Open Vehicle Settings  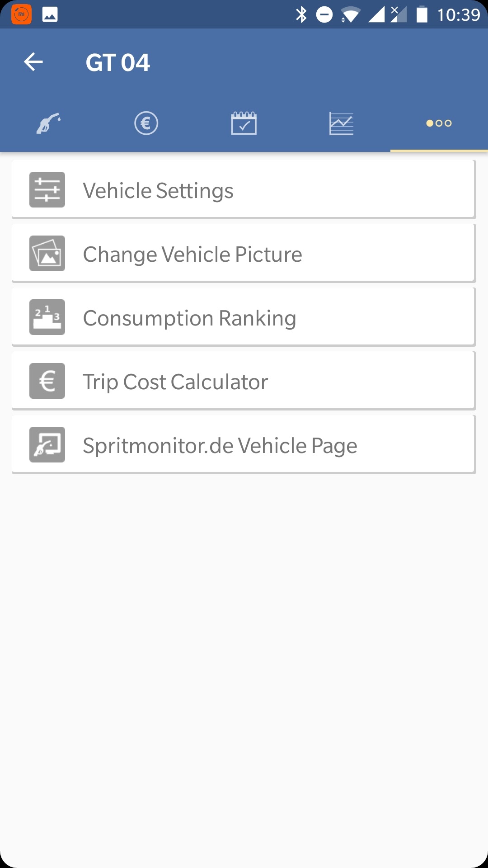click(x=158, y=190)
